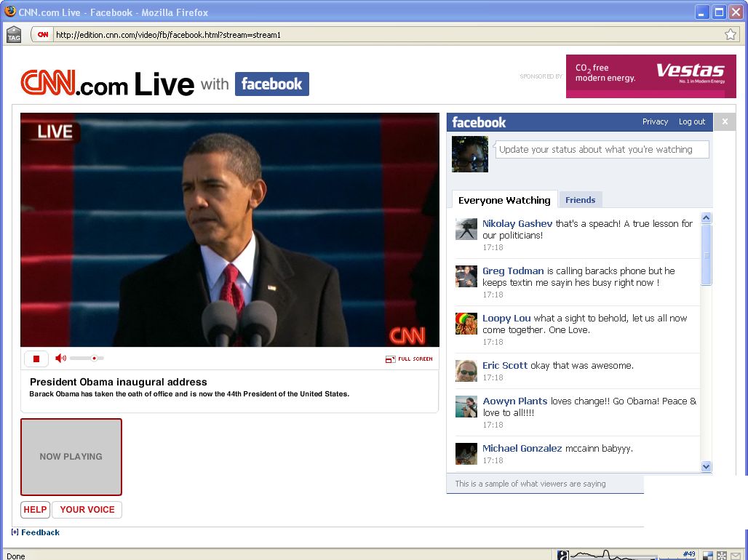Click Greg Todman's avatar picture
The width and height of the screenshot is (748, 560).
tap(466, 276)
